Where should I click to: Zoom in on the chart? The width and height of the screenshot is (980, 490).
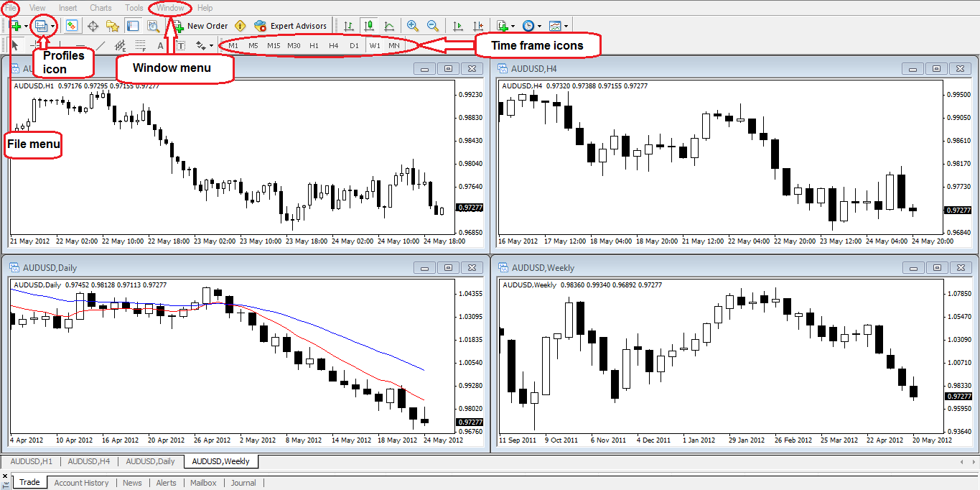[x=413, y=26]
